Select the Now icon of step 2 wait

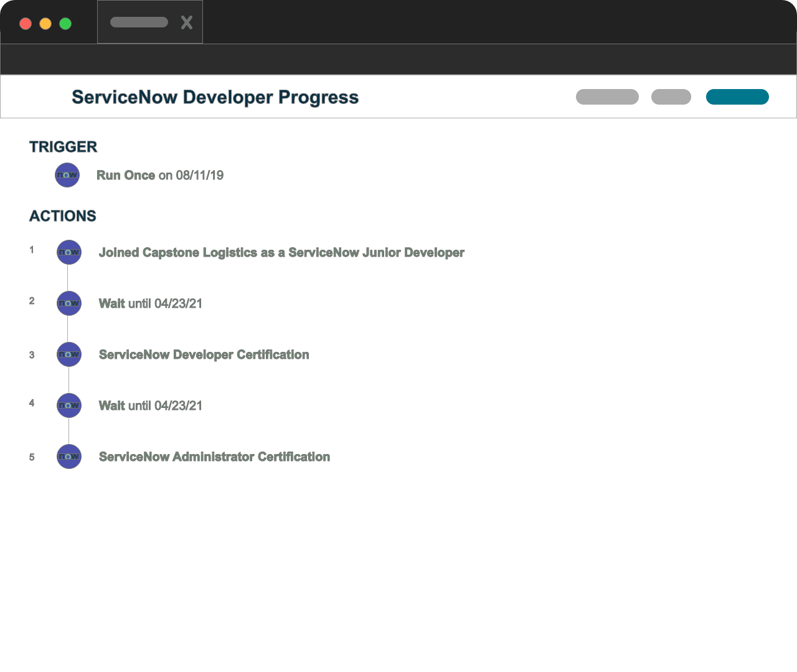point(68,303)
